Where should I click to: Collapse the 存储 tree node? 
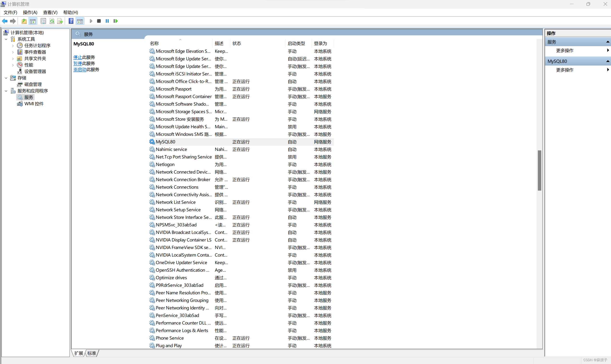tap(6, 78)
